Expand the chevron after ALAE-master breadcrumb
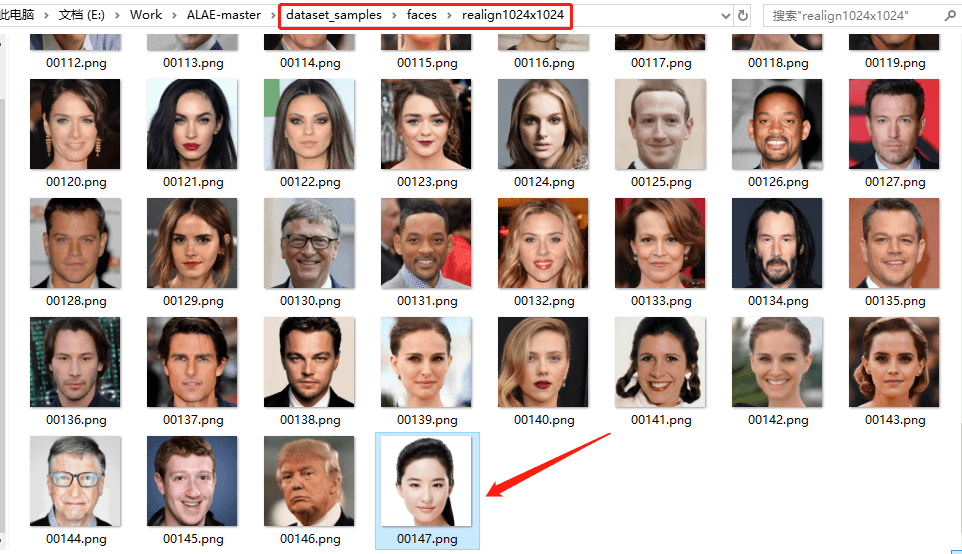This screenshot has width=962, height=554. (x=273, y=15)
